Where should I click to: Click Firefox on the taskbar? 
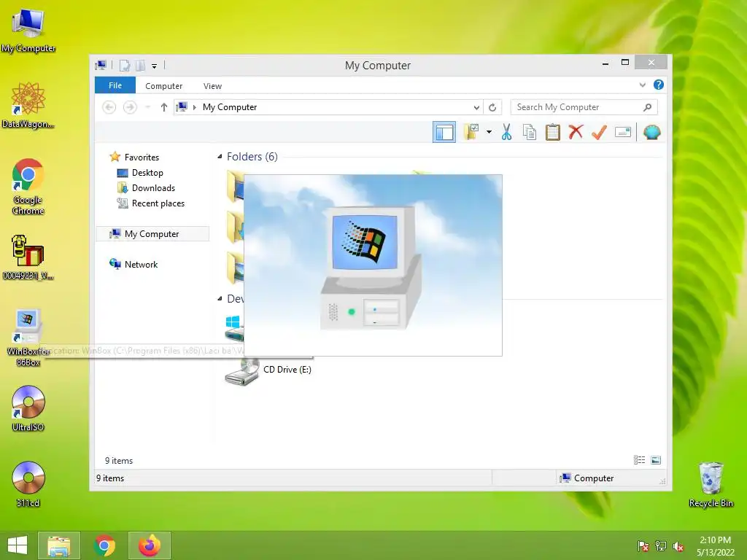(149, 545)
